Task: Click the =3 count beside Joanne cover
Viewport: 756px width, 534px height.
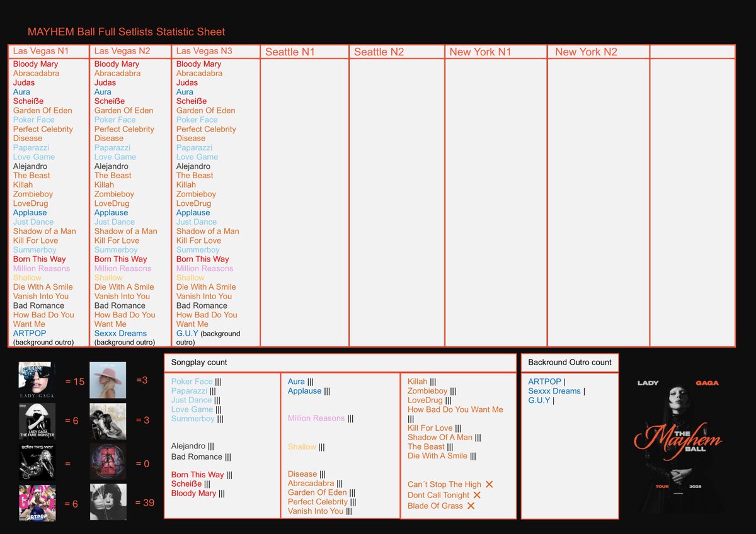Action: (142, 380)
